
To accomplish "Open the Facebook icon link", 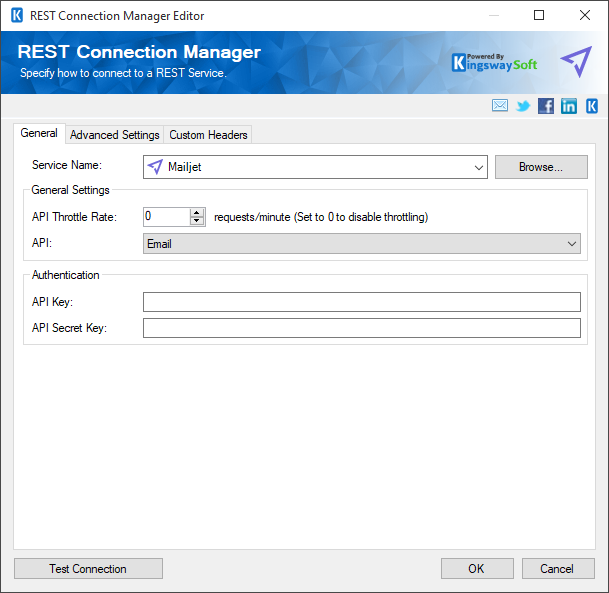I will pyautogui.click(x=546, y=106).
